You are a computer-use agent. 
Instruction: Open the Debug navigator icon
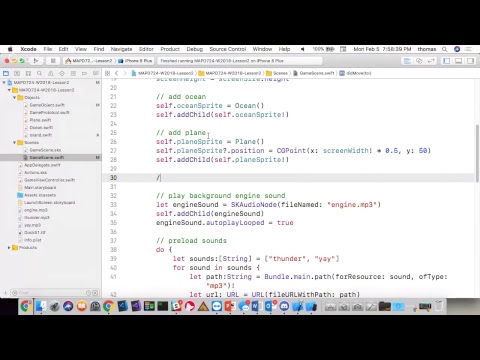[73, 73]
